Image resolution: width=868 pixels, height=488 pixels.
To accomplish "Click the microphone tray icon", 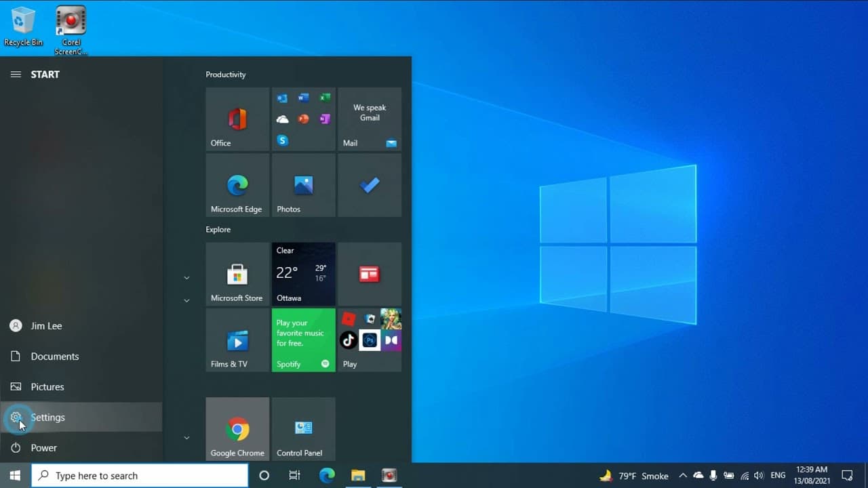I will 714,476.
